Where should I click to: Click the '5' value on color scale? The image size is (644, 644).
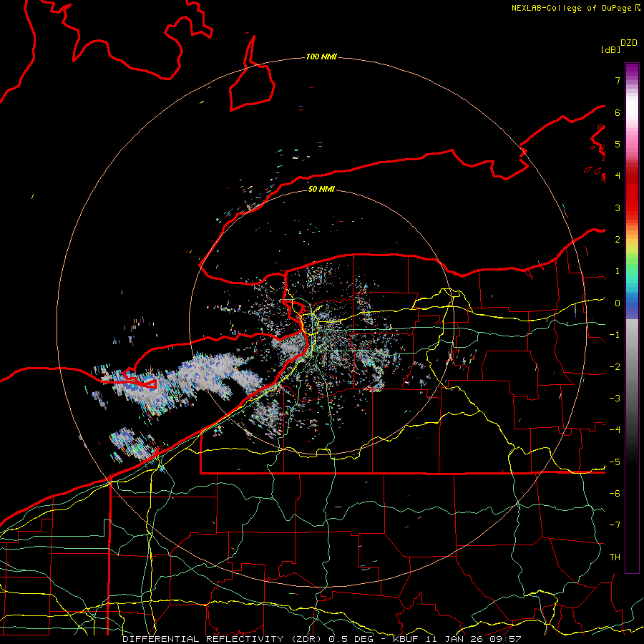point(618,144)
